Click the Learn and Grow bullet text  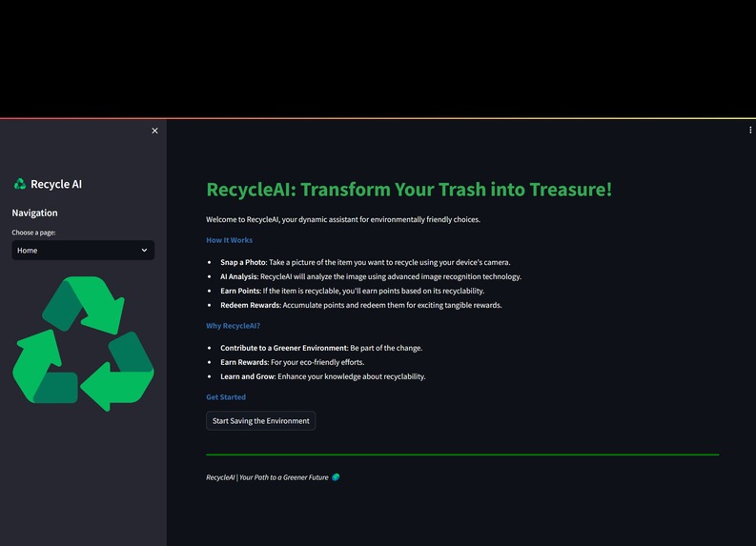(323, 376)
